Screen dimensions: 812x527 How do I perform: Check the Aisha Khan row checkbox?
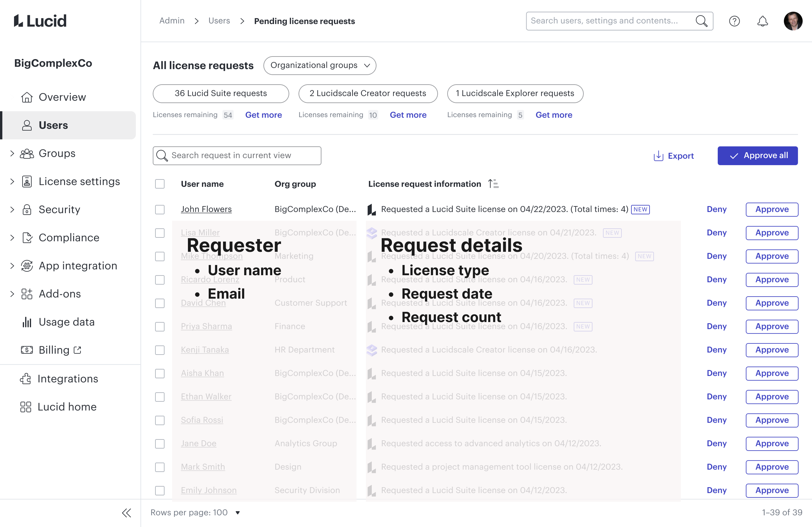(x=160, y=373)
